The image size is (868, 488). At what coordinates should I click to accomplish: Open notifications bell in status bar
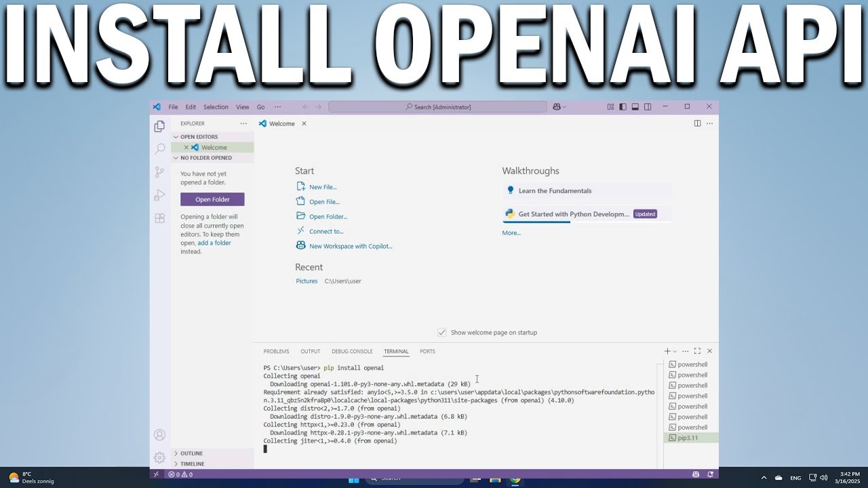click(x=710, y=474)
